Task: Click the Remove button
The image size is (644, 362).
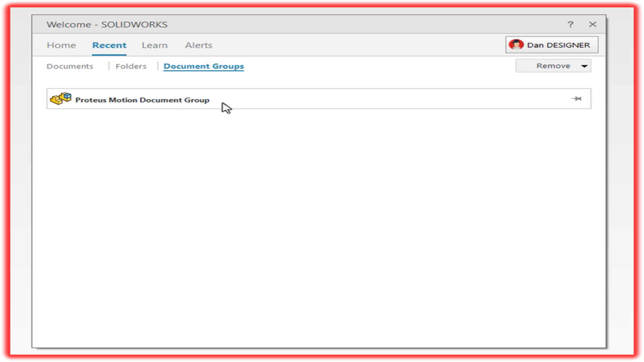Action: point(553,65)
